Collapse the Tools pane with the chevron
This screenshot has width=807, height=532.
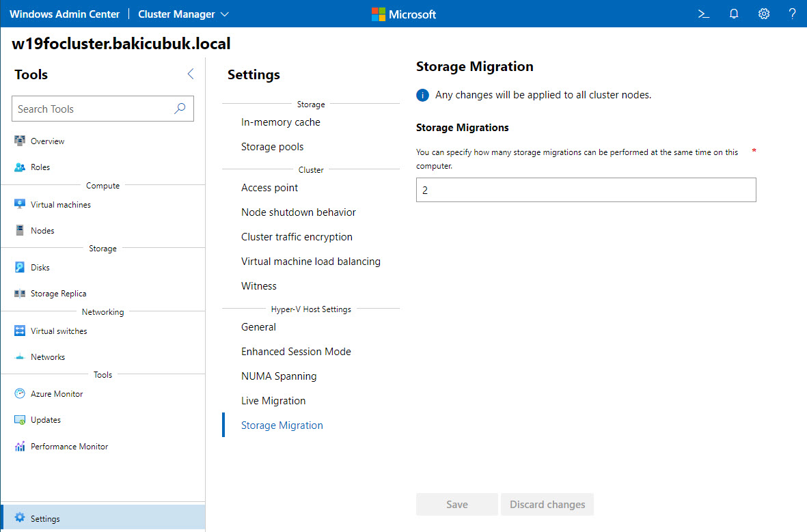tap(191, 74)
